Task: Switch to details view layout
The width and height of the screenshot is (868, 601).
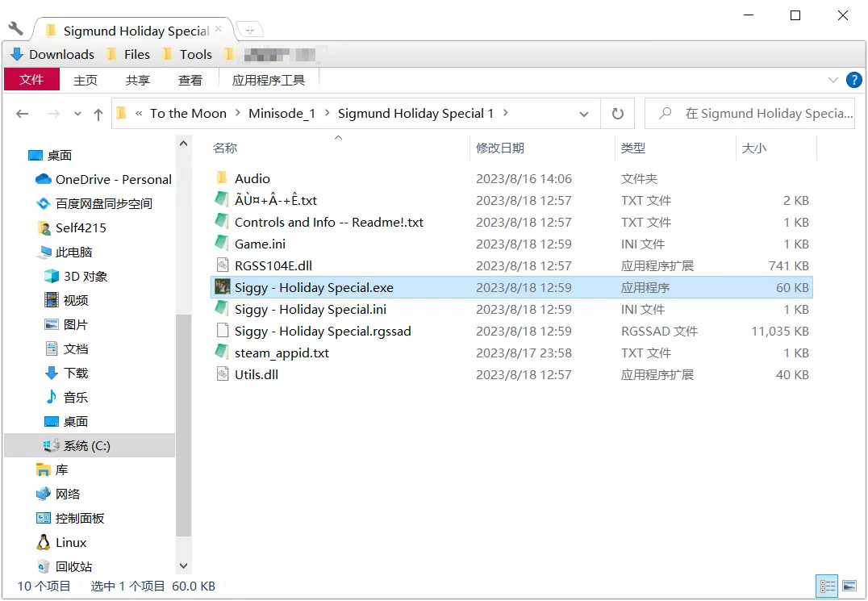Action: click(828, 586)
